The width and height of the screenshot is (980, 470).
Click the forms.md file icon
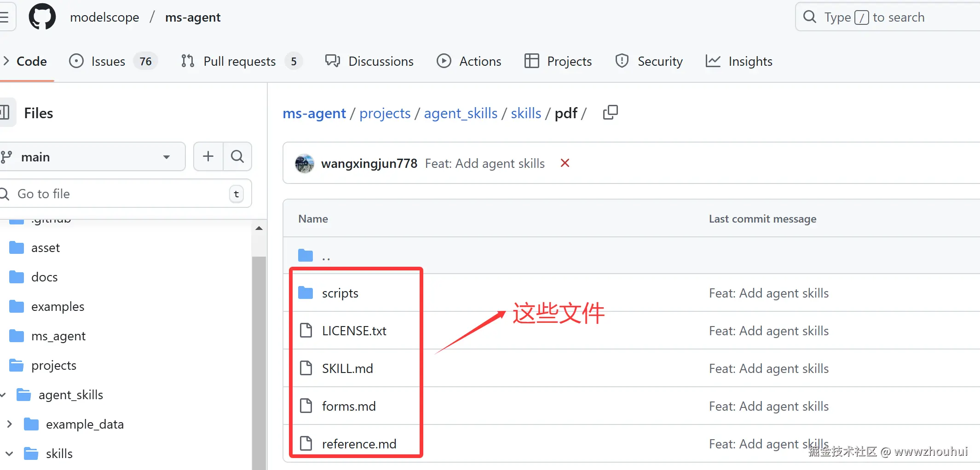tap(306, 406)
